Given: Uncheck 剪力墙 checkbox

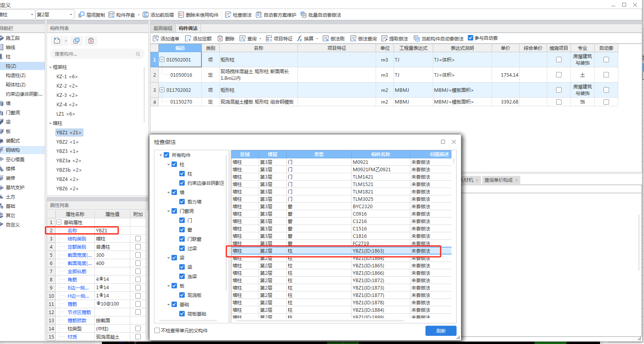Looking at the screenshot, I should tap(182, 202).
